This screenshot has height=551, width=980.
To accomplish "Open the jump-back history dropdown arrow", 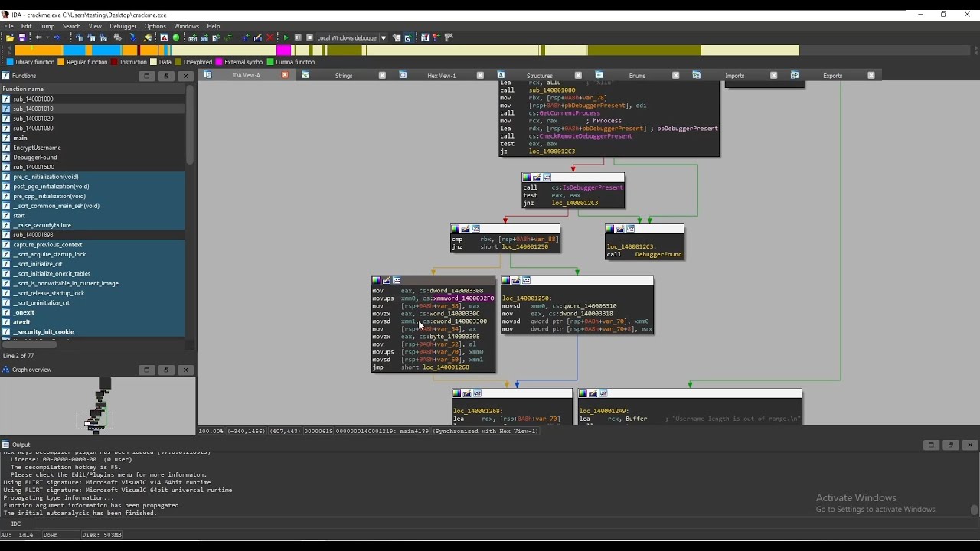I will point(47,37).
